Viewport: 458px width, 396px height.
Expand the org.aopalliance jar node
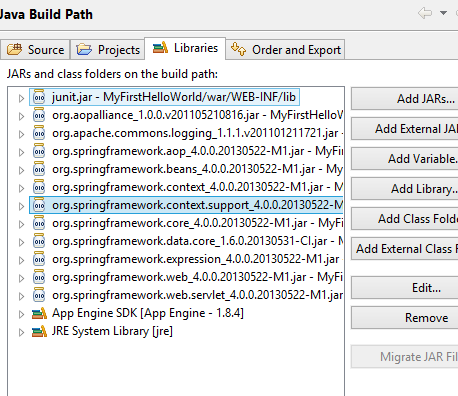click(21, 116)
